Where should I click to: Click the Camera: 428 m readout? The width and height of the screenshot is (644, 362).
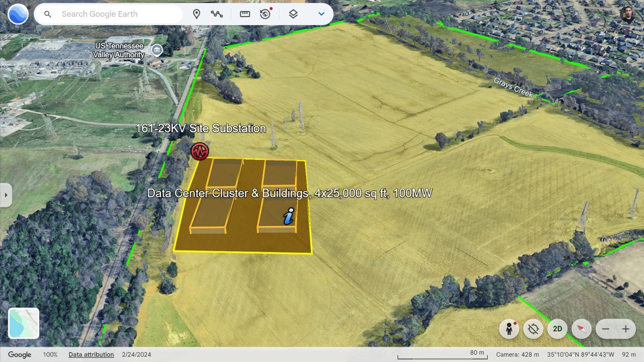tap(517, 355)
